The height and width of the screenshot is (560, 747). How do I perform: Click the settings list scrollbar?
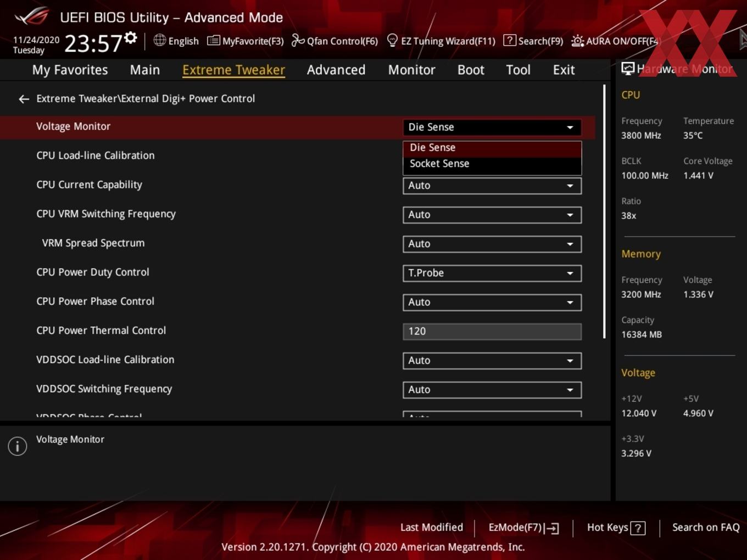coord(604,211)
